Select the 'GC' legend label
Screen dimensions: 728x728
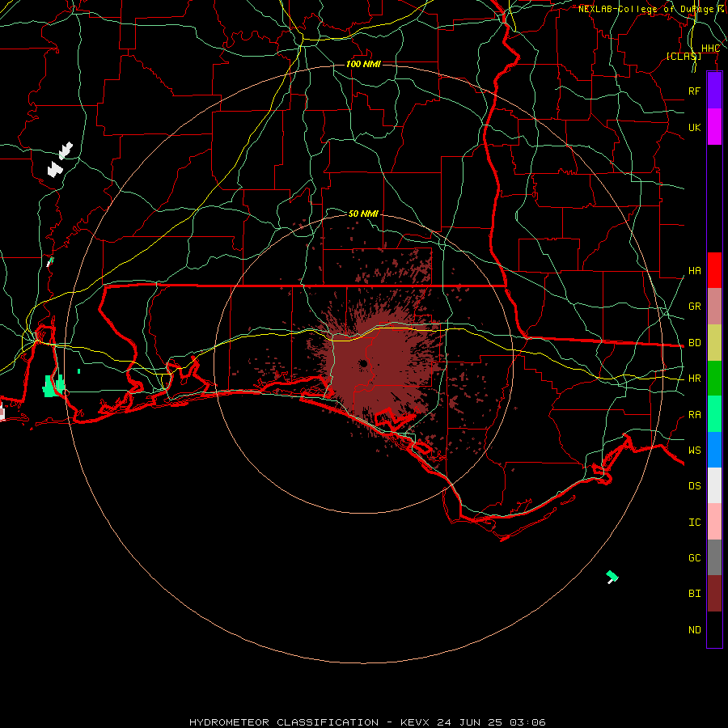point(694,558)
